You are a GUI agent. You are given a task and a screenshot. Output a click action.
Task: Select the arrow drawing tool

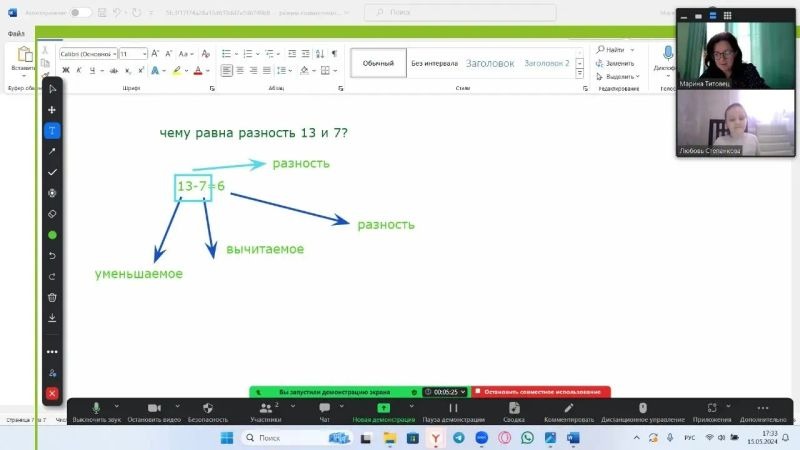(x=52, y=151)
